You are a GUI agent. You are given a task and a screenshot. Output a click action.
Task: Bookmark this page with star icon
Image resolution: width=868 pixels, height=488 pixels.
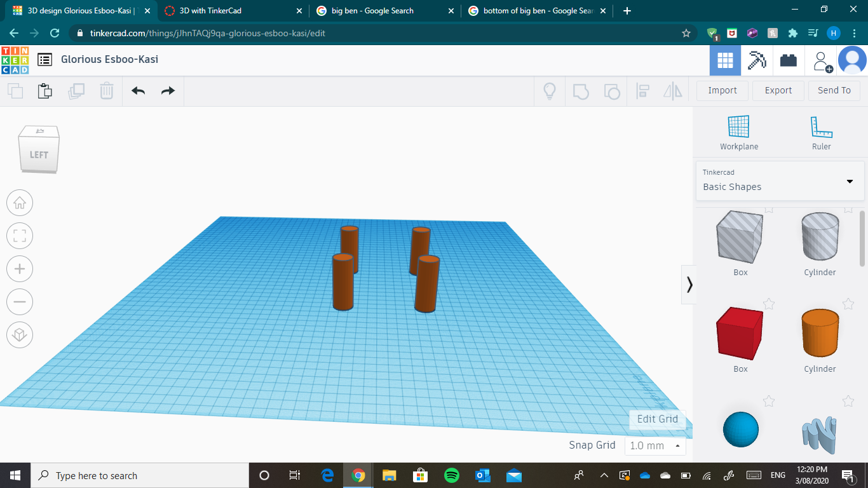point(686,33)
